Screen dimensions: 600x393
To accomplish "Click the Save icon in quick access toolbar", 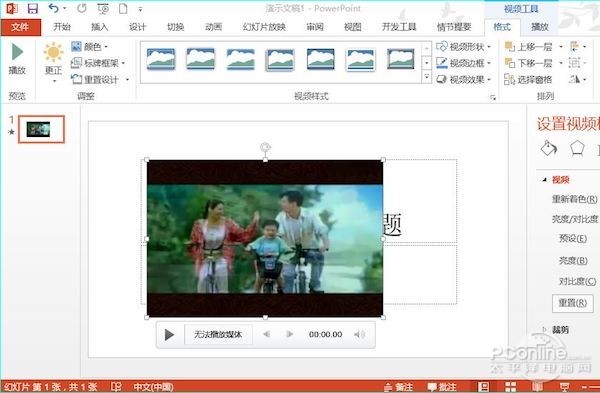I will pos(33,8).
